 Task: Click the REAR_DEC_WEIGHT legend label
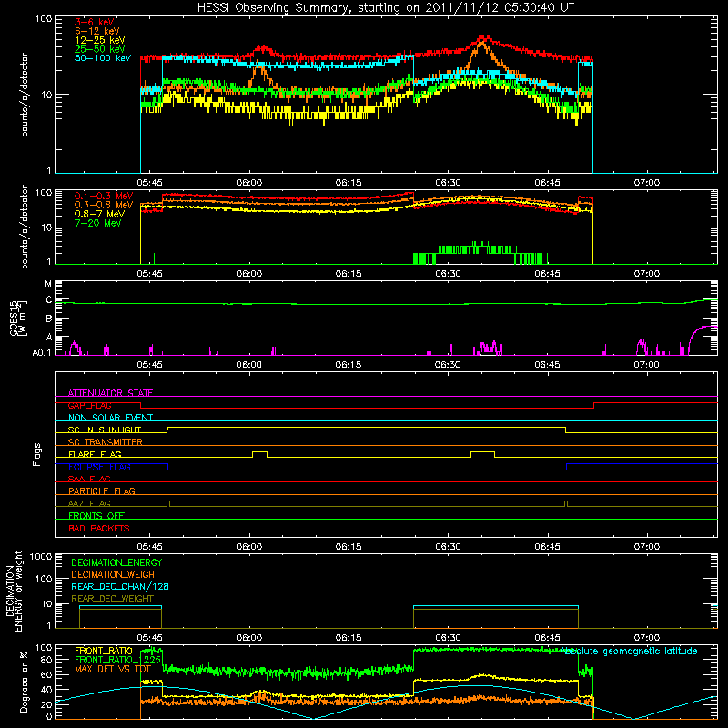click(x=112, y=599)
